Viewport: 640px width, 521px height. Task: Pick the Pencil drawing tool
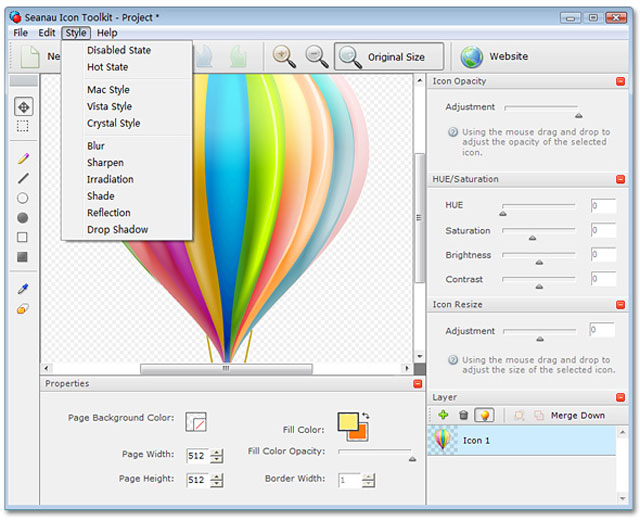click(x=23, y=159)
